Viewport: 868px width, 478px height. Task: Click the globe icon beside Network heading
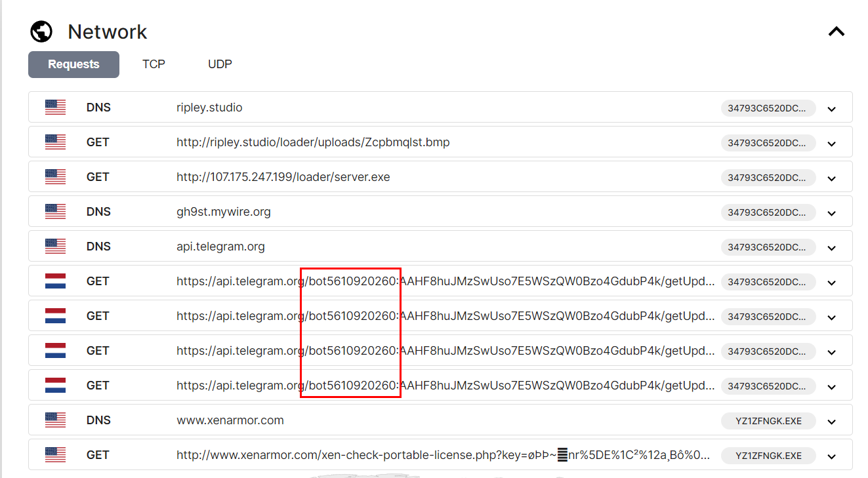[41, 31]
